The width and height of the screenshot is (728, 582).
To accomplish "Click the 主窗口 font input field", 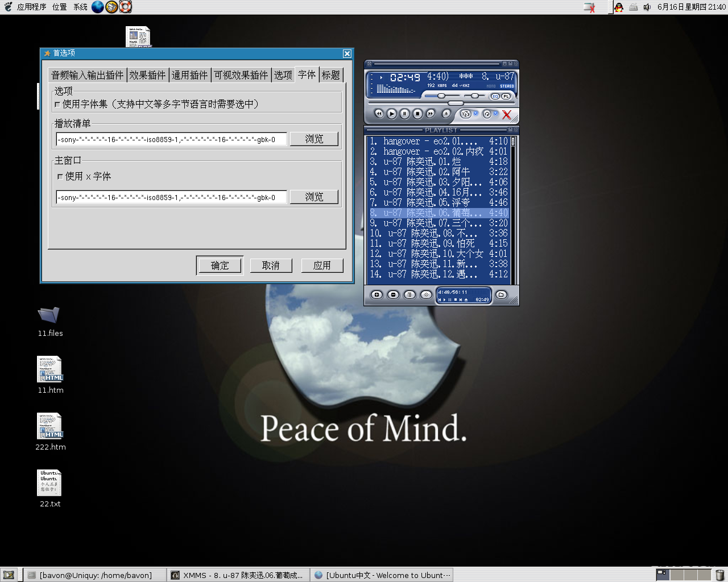I will coord(171,197).
